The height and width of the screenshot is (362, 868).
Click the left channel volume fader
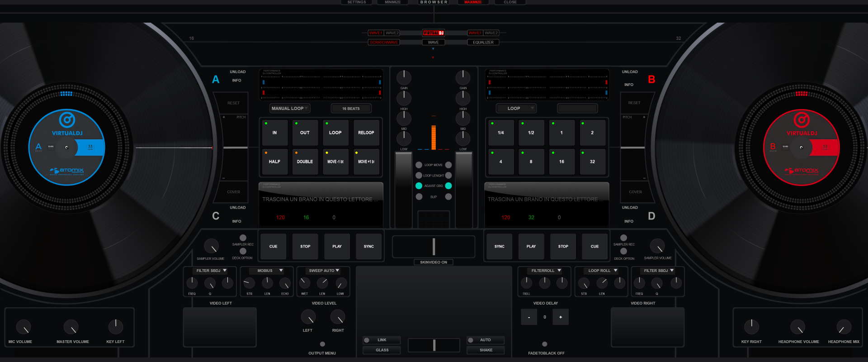(404, 190)
